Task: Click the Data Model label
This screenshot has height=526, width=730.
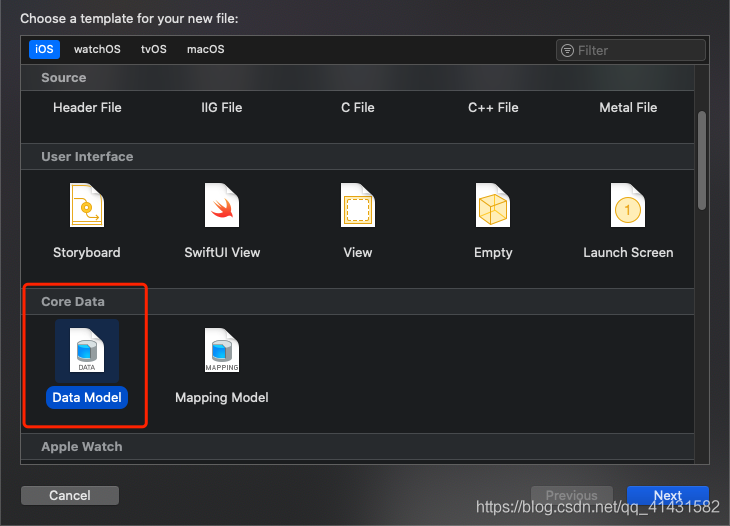Action: pos(87,398)
